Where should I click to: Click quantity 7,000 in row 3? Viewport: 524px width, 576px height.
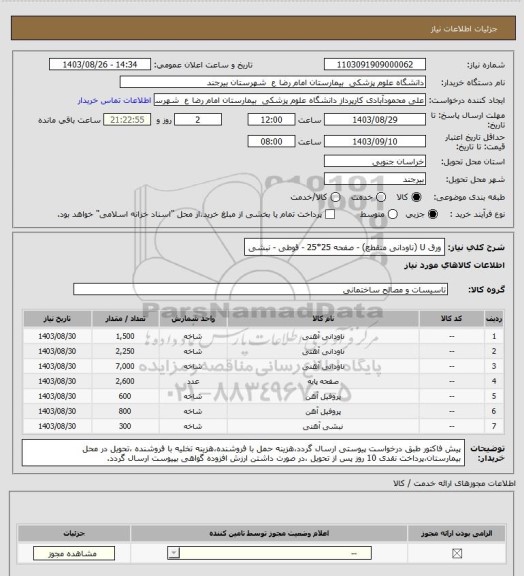[125, 367]
